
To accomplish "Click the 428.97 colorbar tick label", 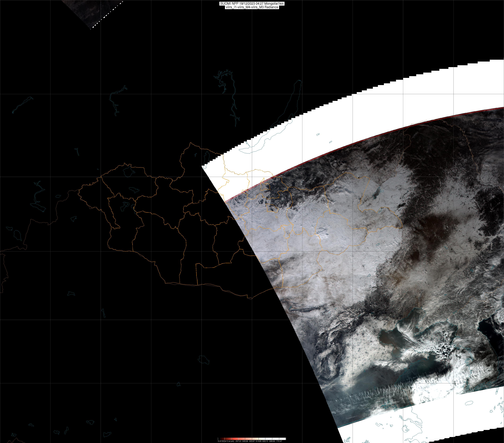I will [252, 441].
